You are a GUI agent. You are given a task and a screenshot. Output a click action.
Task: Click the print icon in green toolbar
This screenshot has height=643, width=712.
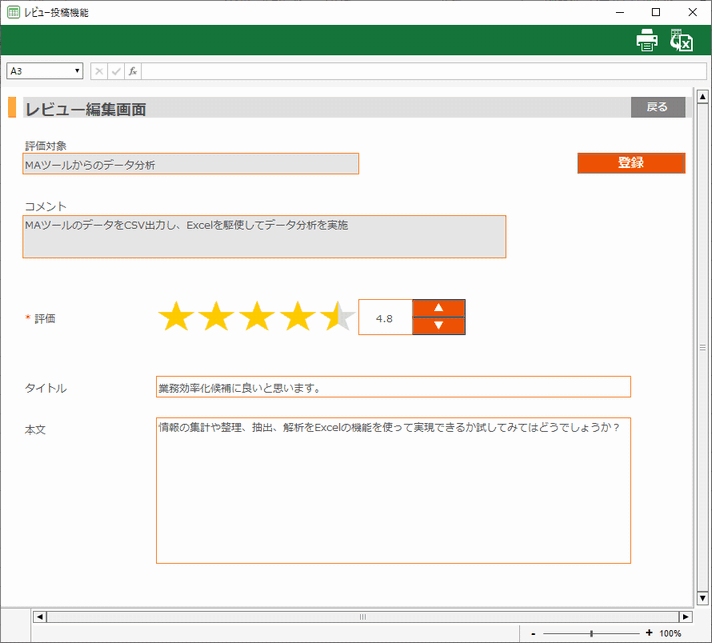(x=647, y=41)
